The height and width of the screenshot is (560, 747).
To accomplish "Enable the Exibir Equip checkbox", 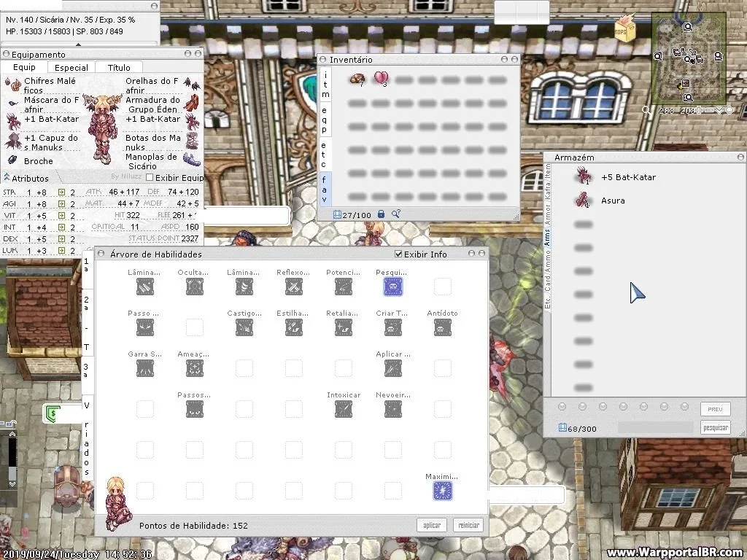I will pos(150,178).
